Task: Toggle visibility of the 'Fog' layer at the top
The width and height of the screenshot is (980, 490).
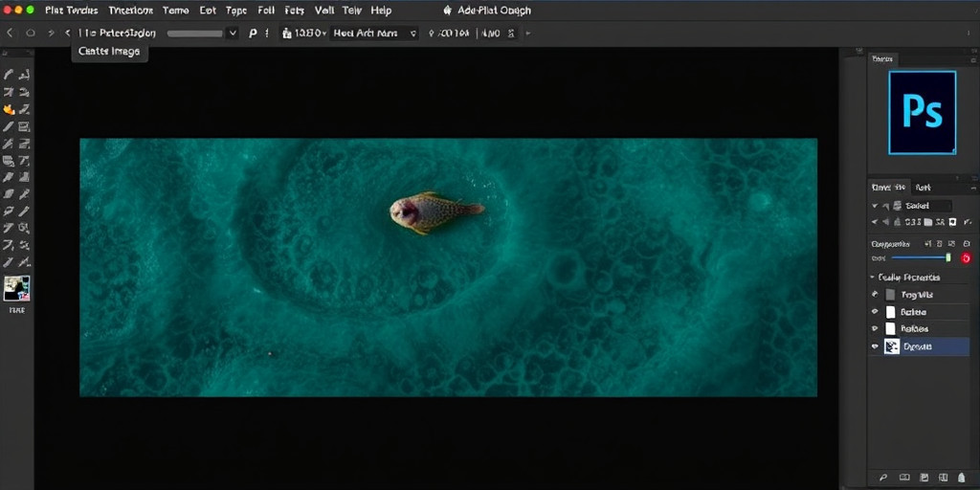Action: pos(875,295)
